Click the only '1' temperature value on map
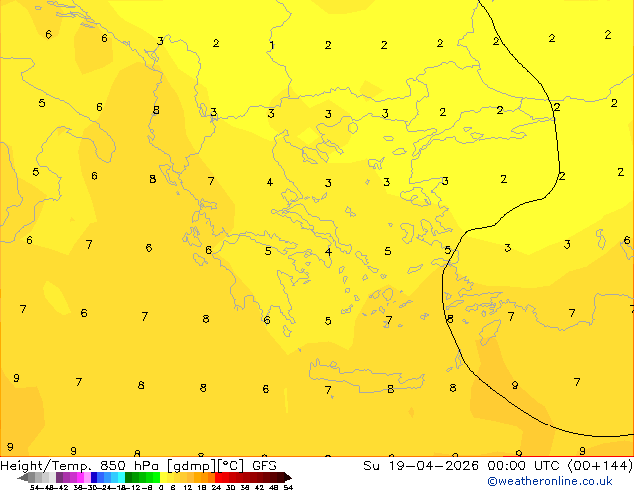The width and height of the screenshot is (634, 490). click(x=272, y=45)
